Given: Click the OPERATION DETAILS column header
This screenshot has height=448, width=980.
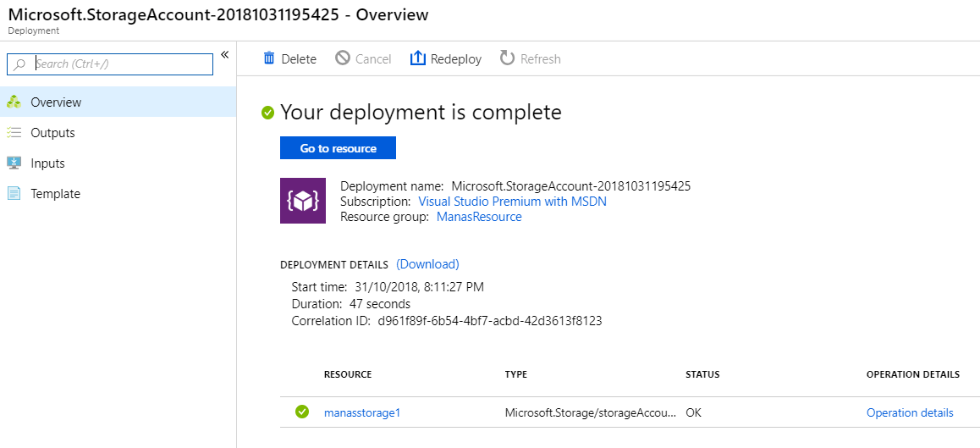Looking at the screenshot, I should tap(913, 375).
